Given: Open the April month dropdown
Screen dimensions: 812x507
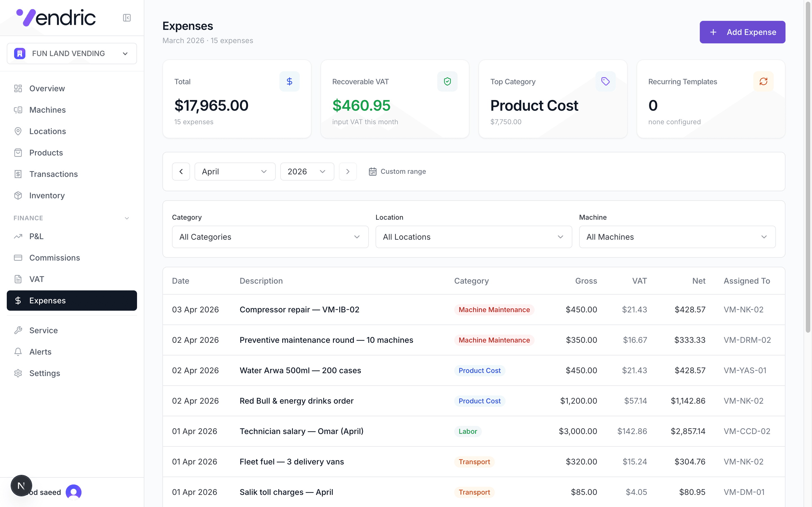Looking at the screenshot, I should coord(235,172).
